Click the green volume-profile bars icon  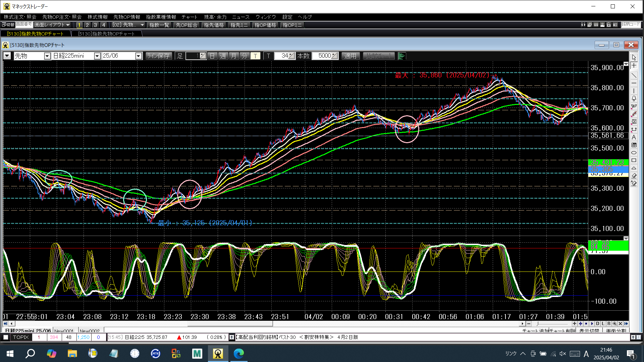401,56
